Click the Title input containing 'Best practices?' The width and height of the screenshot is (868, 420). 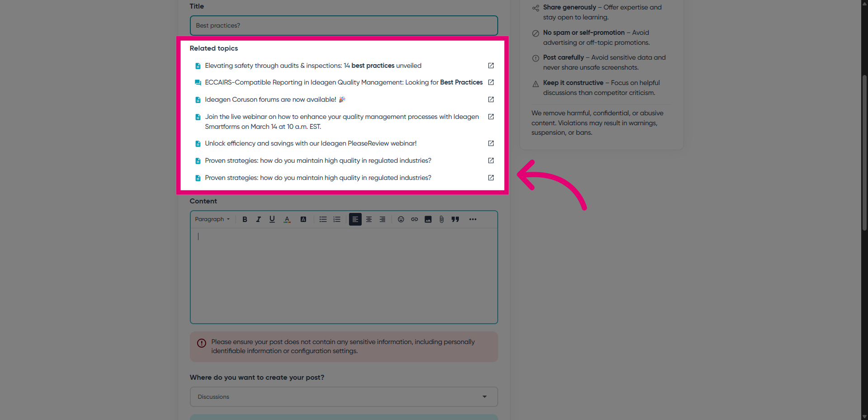tap(344, 26)
